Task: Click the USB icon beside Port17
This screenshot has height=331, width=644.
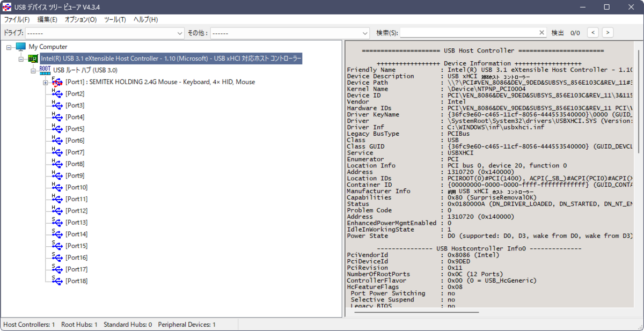Action: 57,269
